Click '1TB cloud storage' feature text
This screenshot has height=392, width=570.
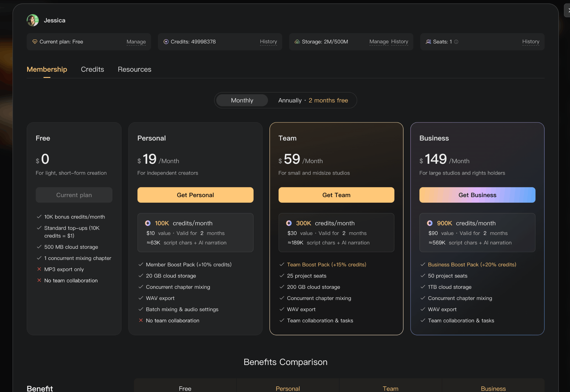[x=450, y=287]
